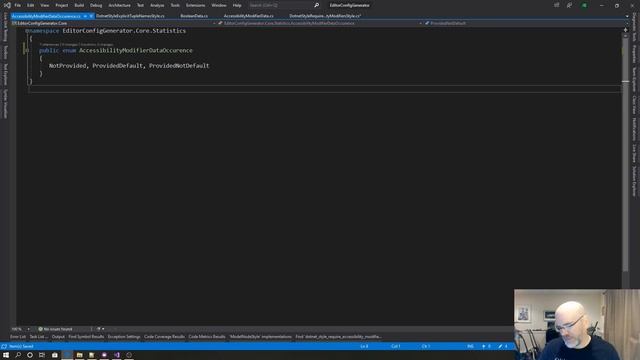Open the code cleanup profile dropdown arrow
Viewport: 640px width, 360px height.
(103, 329)
